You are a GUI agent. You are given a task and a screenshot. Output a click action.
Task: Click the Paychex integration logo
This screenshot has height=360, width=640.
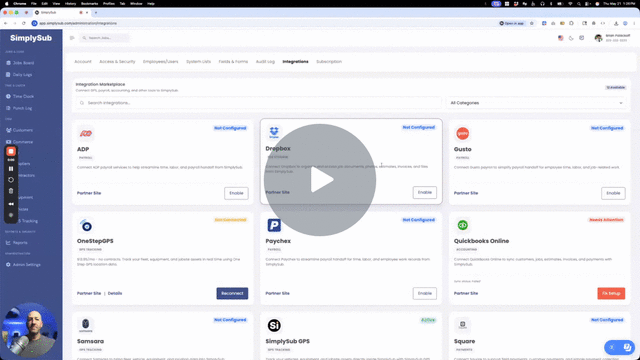274,225
